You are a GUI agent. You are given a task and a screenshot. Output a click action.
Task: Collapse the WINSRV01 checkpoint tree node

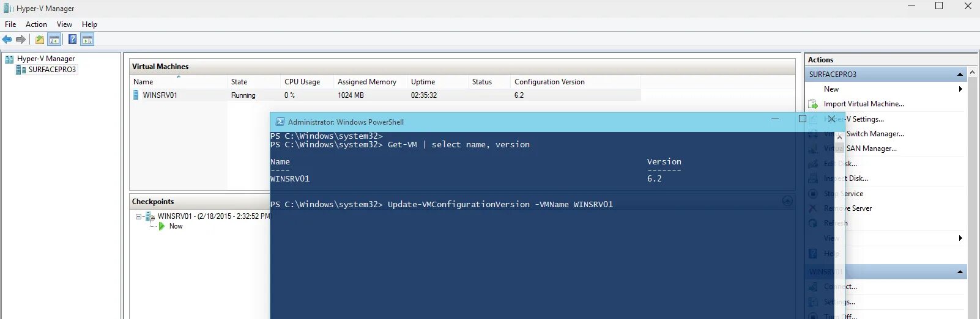[139, 216]
